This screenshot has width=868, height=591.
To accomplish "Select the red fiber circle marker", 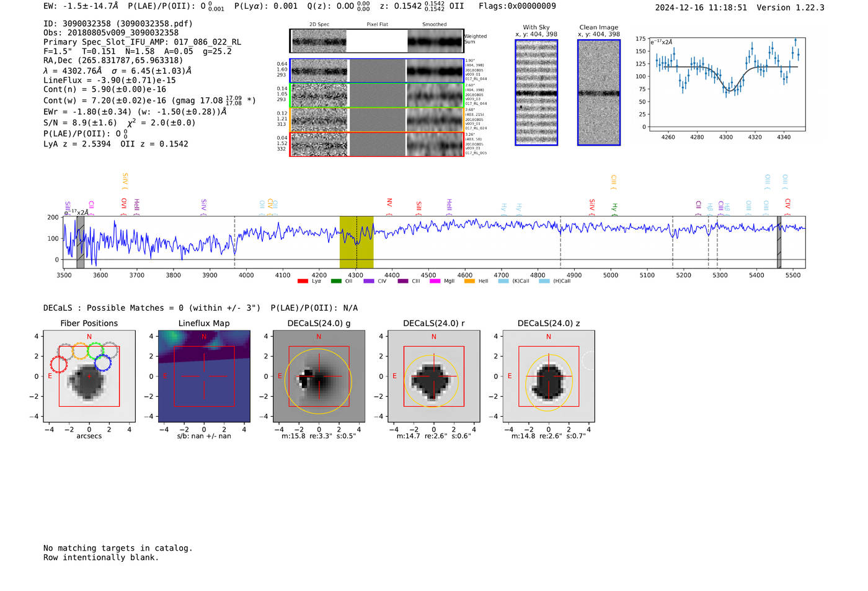I will [59, 364].
